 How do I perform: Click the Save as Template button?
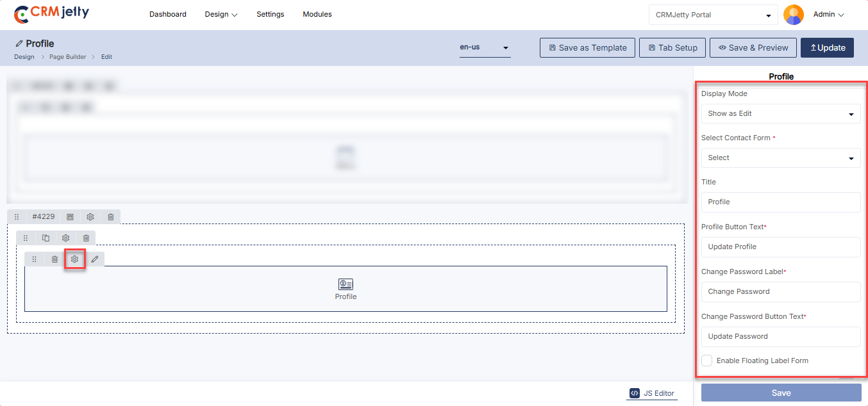click(x=587, y=48)
